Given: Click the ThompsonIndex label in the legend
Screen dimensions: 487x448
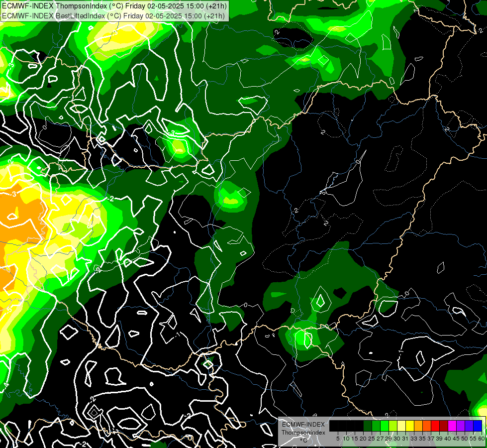Looking at the screenshot, I should point(303,433).
